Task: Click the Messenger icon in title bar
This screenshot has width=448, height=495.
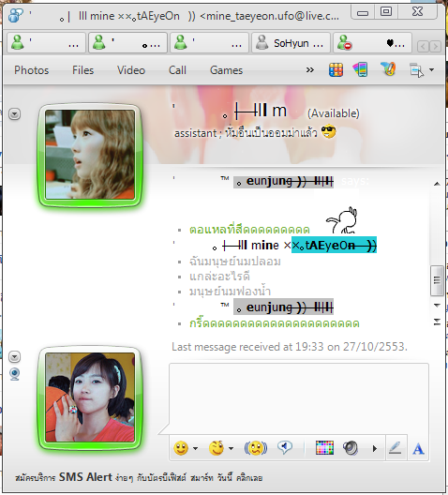Action: pos(16,15)
